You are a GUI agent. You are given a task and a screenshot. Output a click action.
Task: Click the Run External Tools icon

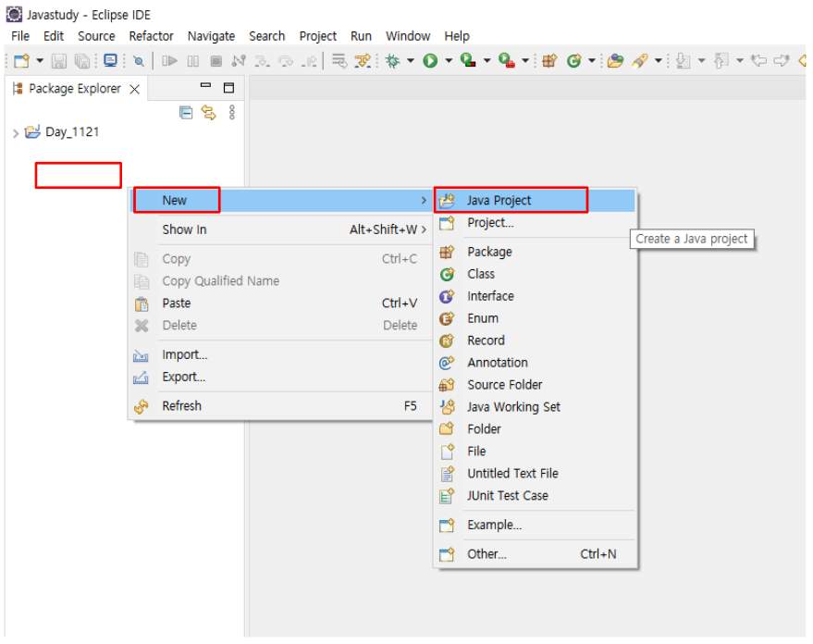pos(507,61)
